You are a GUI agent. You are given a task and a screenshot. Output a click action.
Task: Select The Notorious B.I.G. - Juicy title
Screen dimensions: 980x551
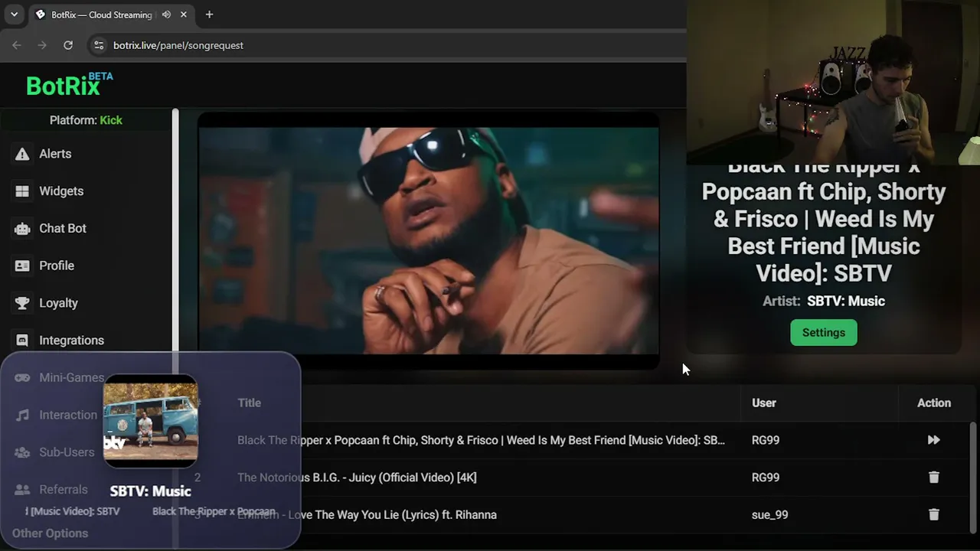tap(357, 478)
